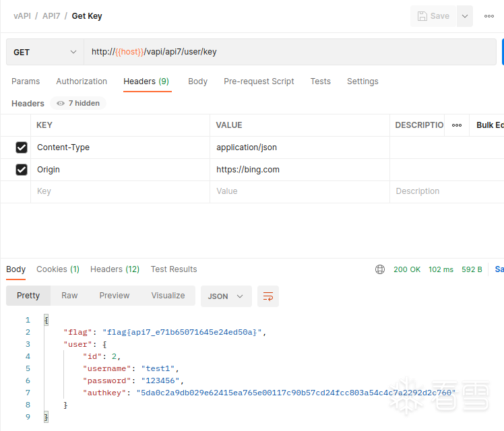Open the three-dot more actions menu
504x431 pixels.
point(489,16)
